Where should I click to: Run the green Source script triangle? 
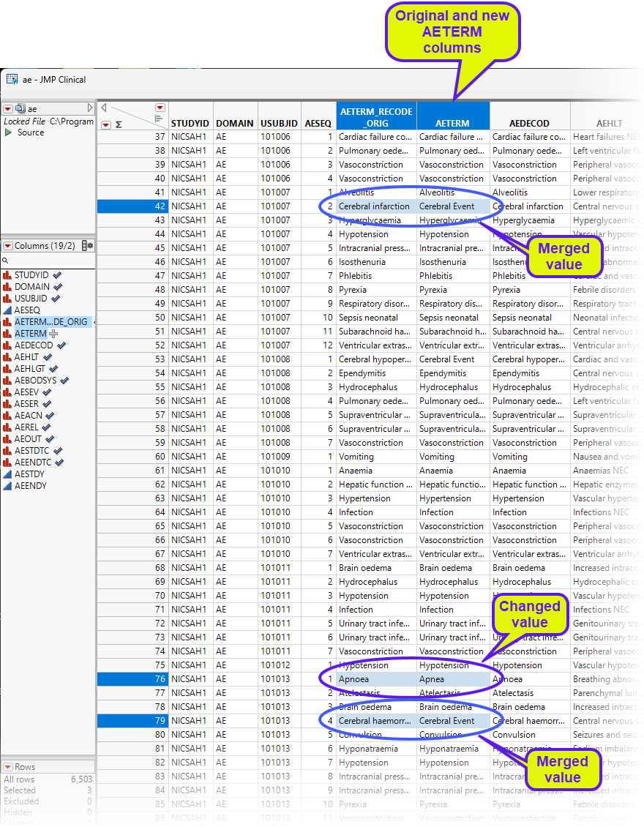click(x=9, y=132)
